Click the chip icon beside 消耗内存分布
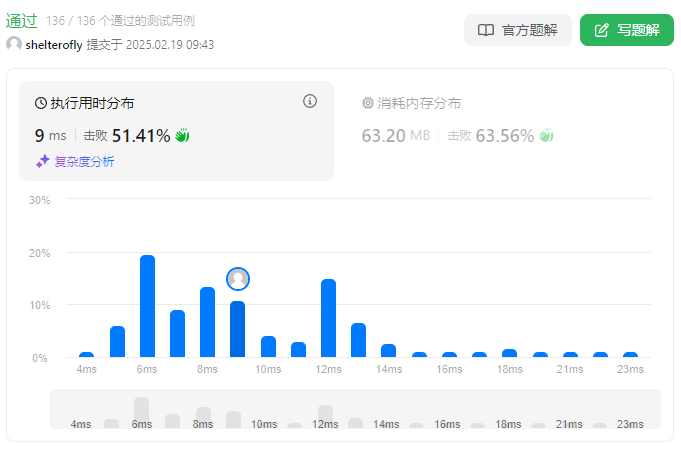The image size is (681, 451). [x=367, y=103]
